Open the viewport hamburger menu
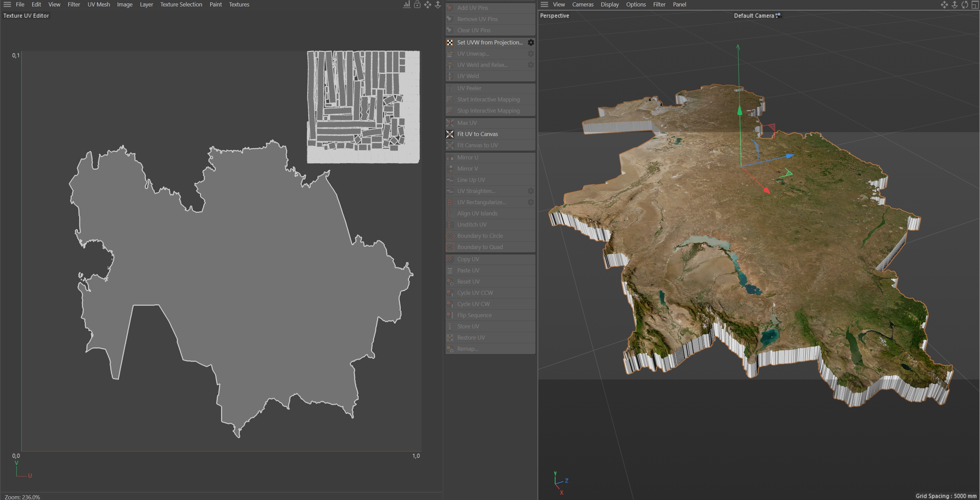This screenshot has width=980, height=500. click(544, 4)
